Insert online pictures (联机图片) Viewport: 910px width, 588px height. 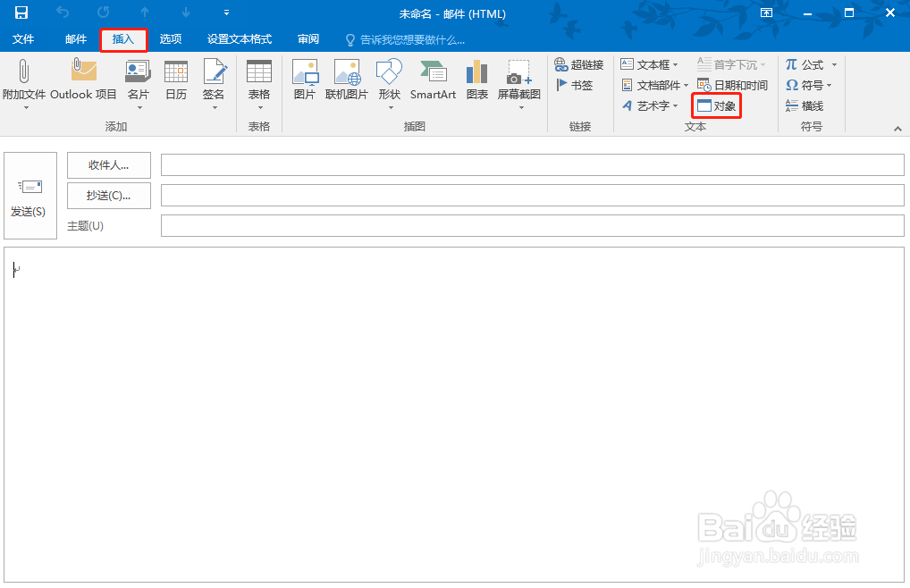[347, 82]
